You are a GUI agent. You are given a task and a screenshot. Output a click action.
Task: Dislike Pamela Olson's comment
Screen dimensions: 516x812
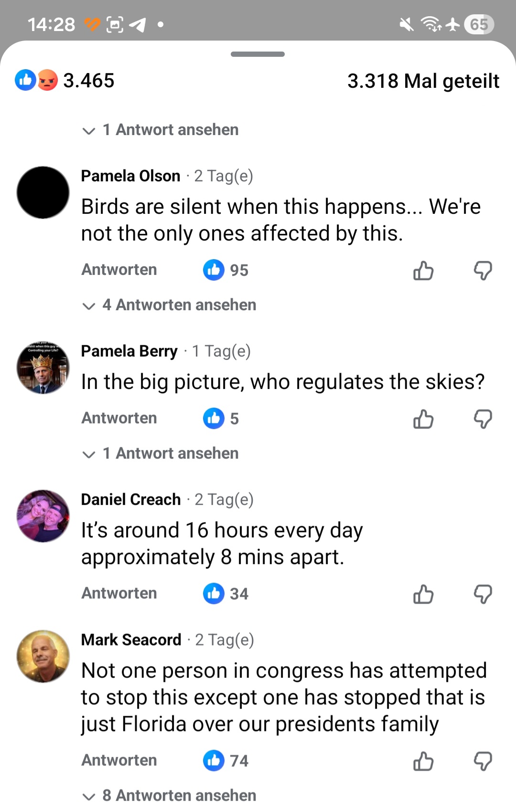(x=483, y=271)
